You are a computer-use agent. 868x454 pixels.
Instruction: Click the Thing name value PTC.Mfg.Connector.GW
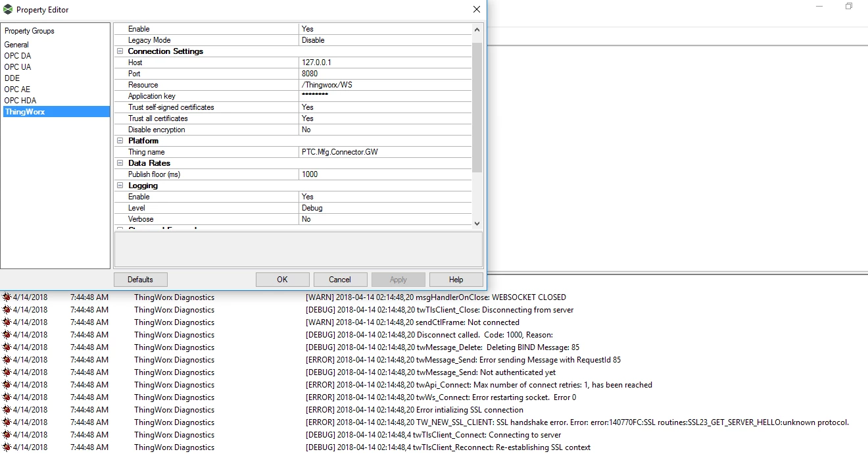(385, 152)
